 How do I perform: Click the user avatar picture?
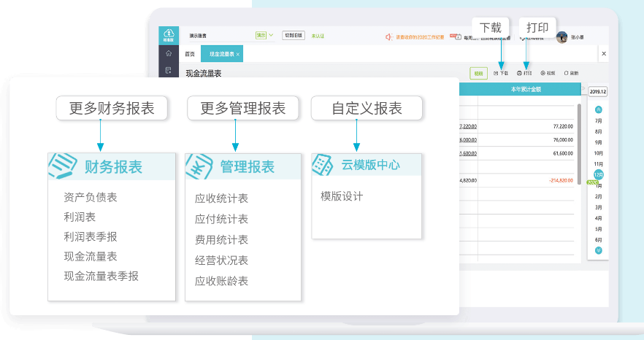click(561, 37)
